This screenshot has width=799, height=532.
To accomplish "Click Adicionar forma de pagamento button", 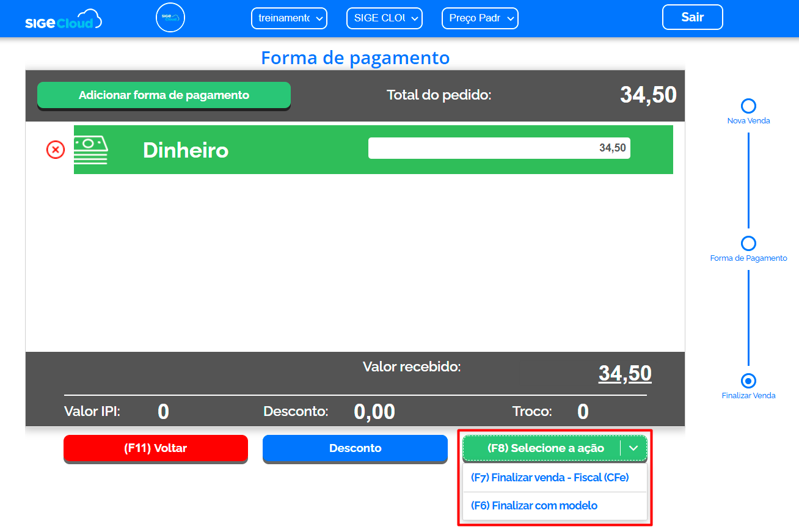I will tap(164, 95).
